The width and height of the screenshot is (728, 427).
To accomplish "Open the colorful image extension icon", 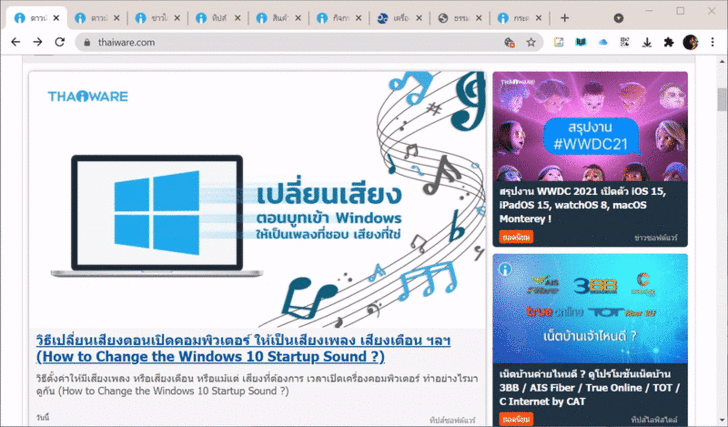I will [x=559, y=43].
